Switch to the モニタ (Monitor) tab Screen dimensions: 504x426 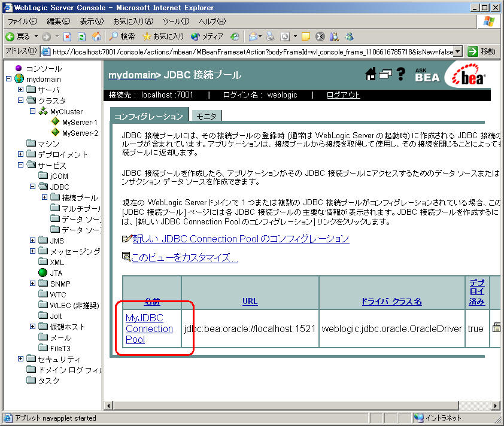(206, 115)
